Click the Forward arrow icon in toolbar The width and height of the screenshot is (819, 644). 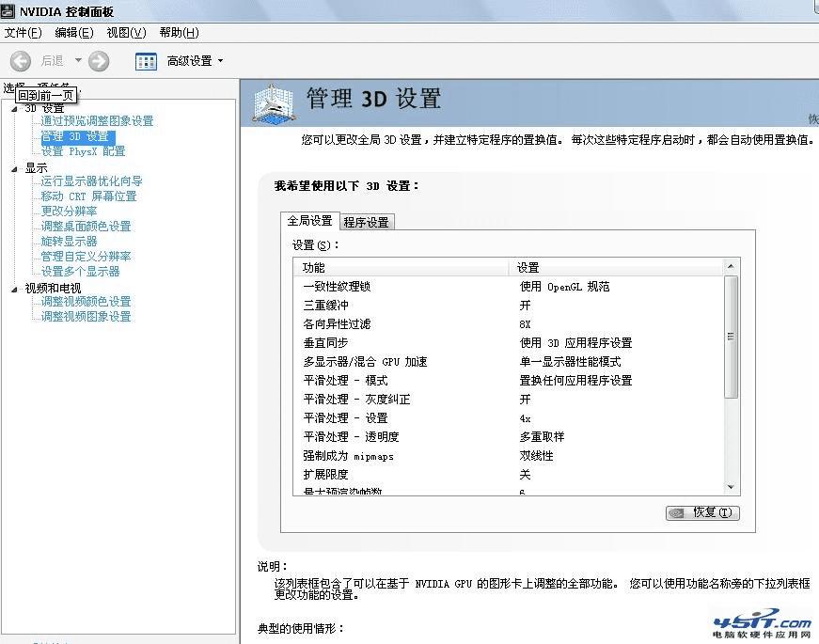(x=99, y=61)
